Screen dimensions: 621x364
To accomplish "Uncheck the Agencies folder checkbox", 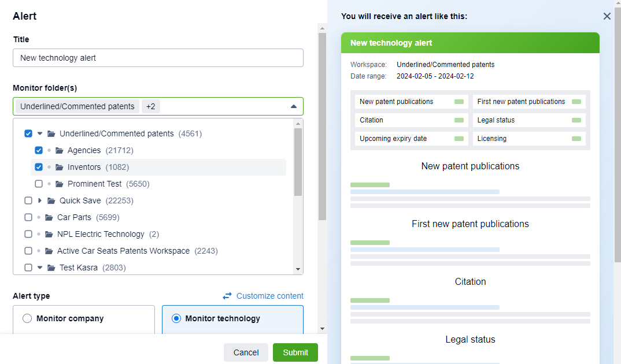I will pos(39,150).
